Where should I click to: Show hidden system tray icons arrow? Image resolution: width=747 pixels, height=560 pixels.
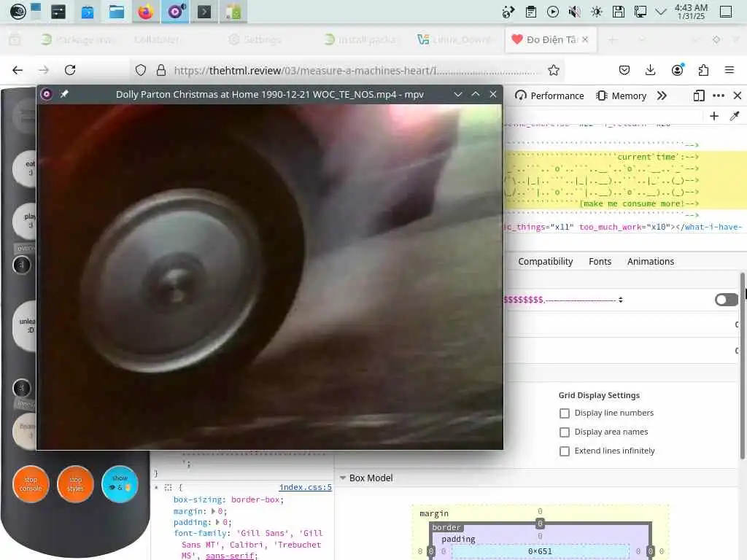(661, 12)
